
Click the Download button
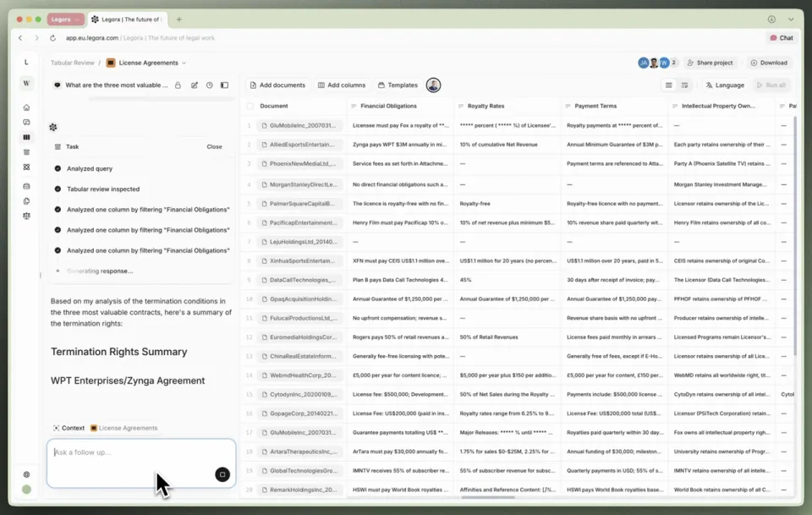[769, 63]
